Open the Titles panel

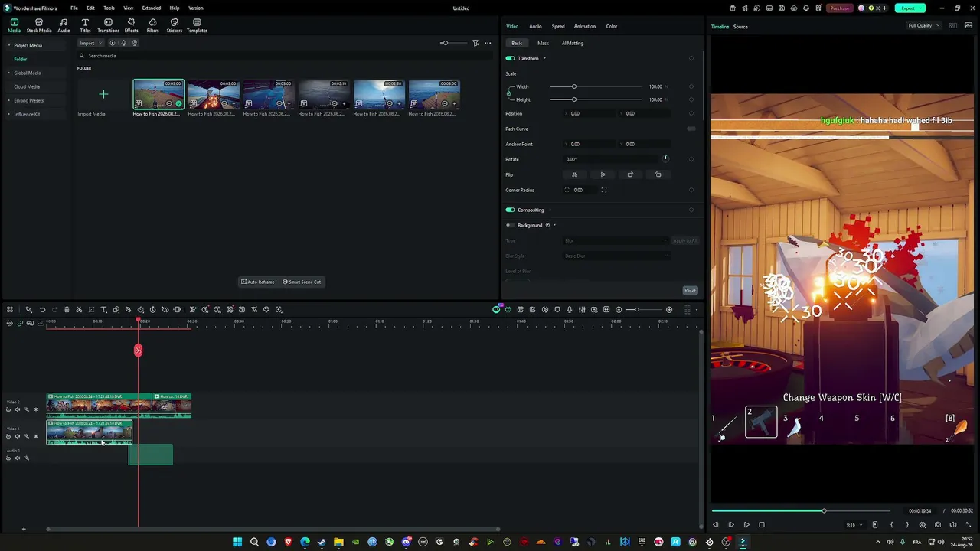click(85, 26)
